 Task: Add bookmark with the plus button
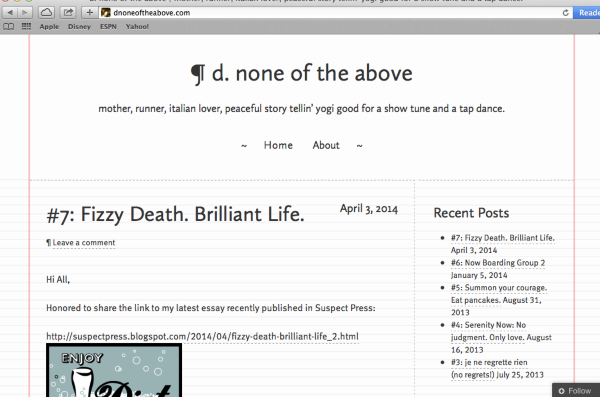point(90,13)
